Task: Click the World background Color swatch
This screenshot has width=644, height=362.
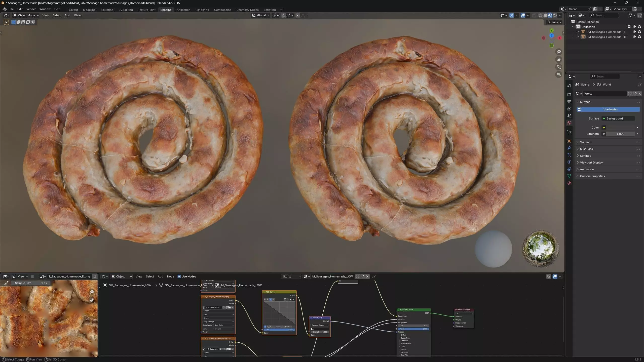Action: (620, 128)
